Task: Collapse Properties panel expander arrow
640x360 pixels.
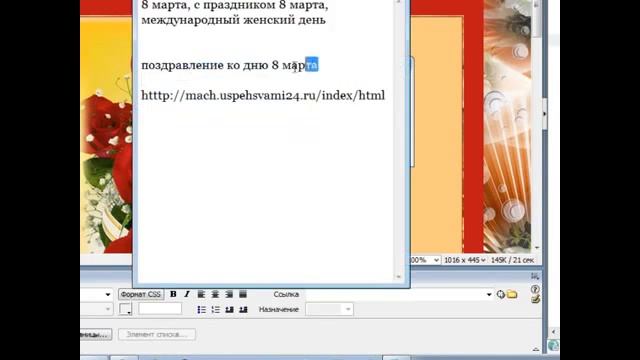Action: coord(536,349)
